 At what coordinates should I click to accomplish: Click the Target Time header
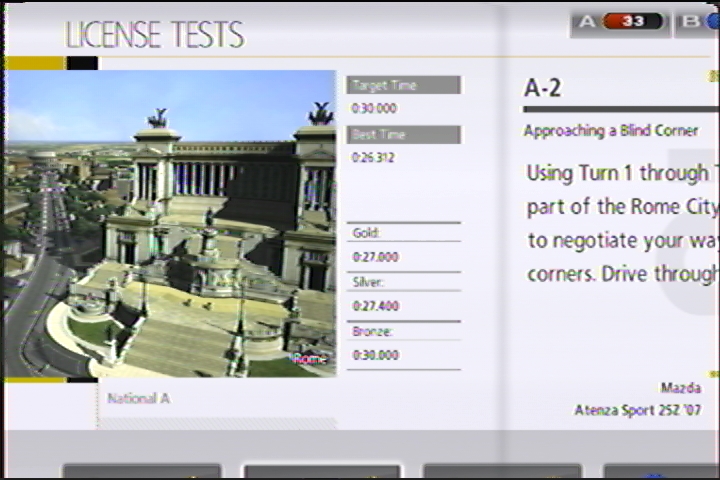(403, 86)
